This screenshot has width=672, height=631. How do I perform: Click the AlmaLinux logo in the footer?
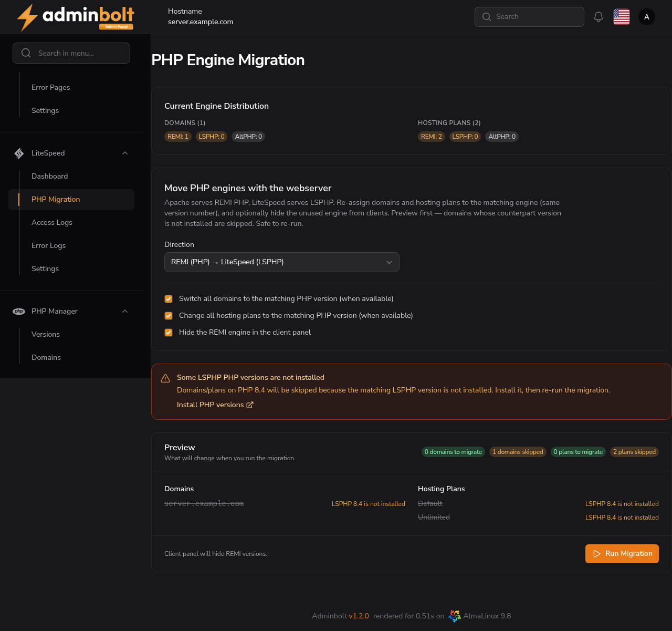[x=455, y=616]
